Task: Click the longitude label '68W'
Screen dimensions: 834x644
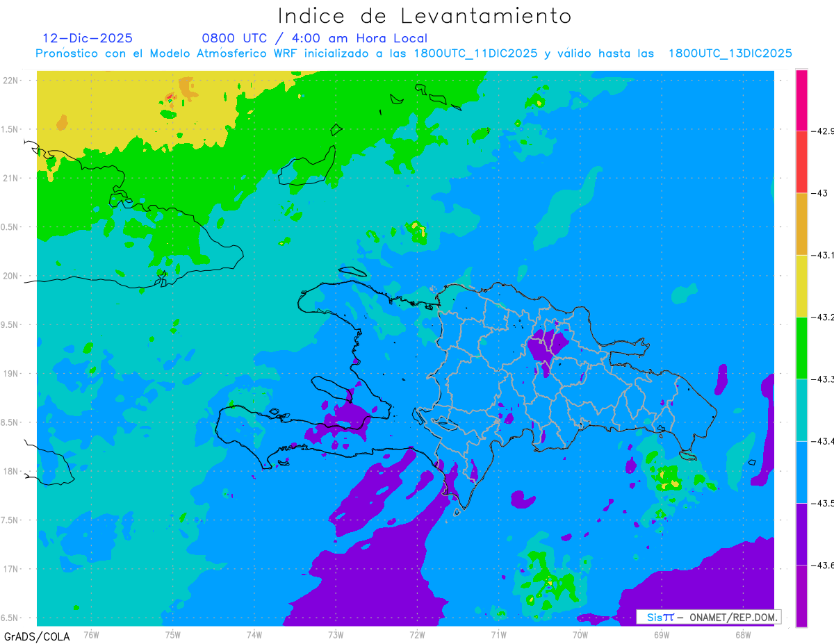Action: [x=743, y=634]
